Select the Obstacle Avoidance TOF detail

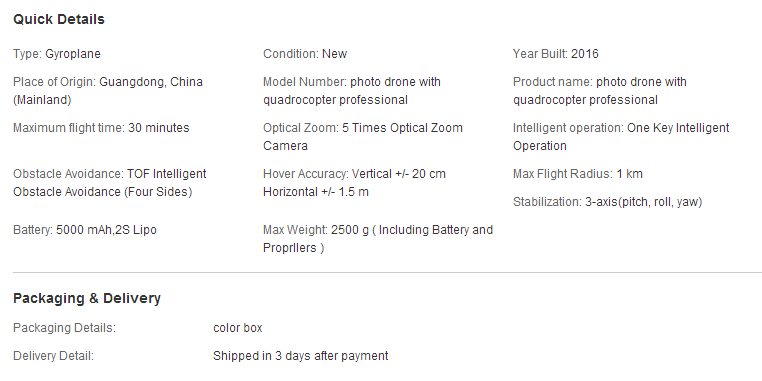pyautogui.click(x=110, y=183)
